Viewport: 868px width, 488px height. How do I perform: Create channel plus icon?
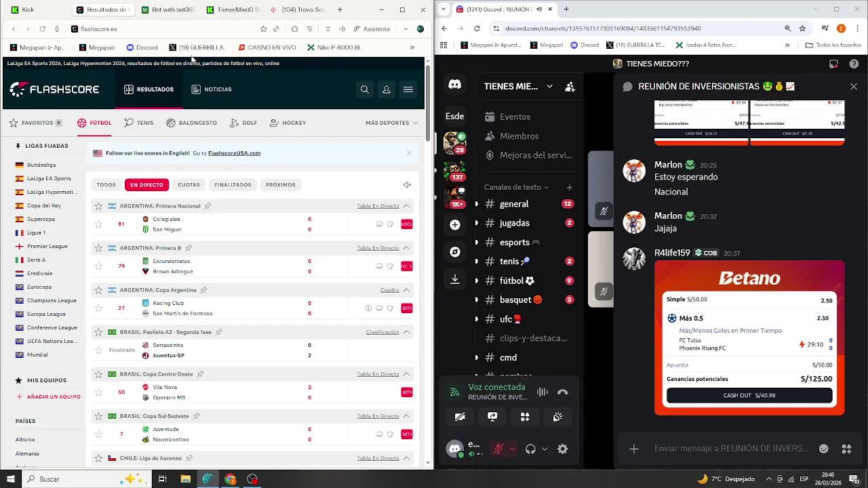(x=570, y=187)
